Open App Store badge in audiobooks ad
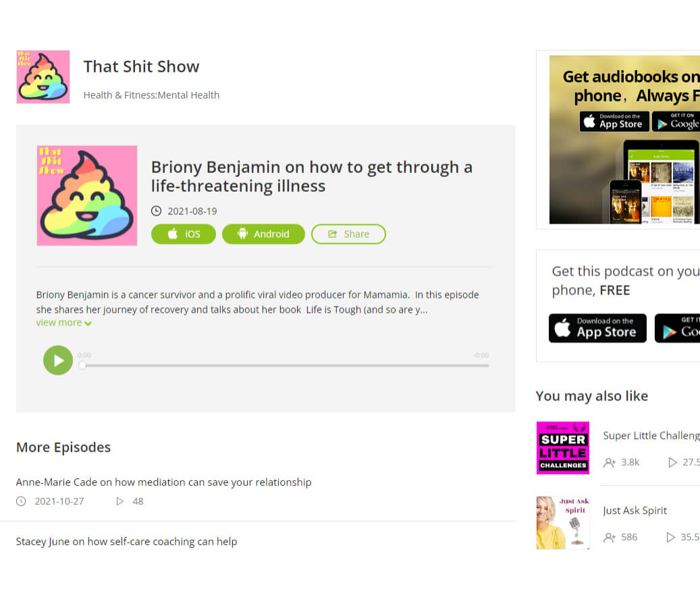This screenshot has height=591, width=700. 614,122
